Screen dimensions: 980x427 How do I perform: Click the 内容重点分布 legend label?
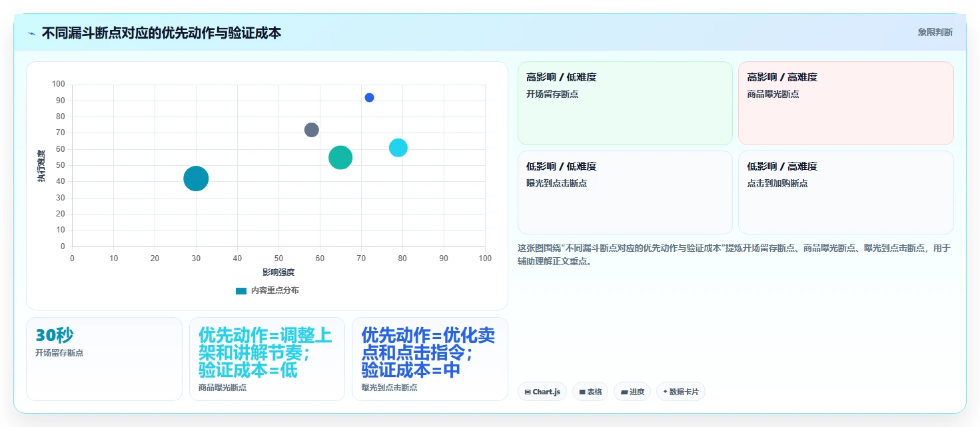point(275,290)
